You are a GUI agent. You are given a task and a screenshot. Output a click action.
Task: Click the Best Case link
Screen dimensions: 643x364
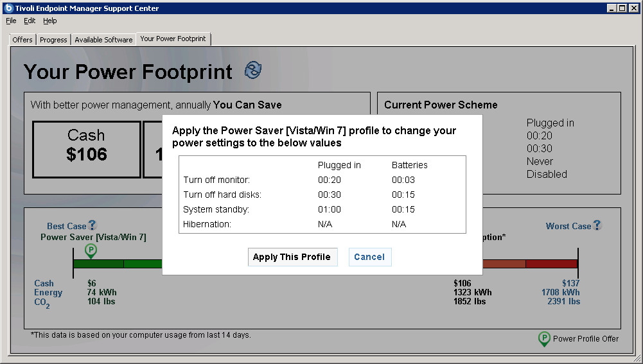click(x=66, y=226)
